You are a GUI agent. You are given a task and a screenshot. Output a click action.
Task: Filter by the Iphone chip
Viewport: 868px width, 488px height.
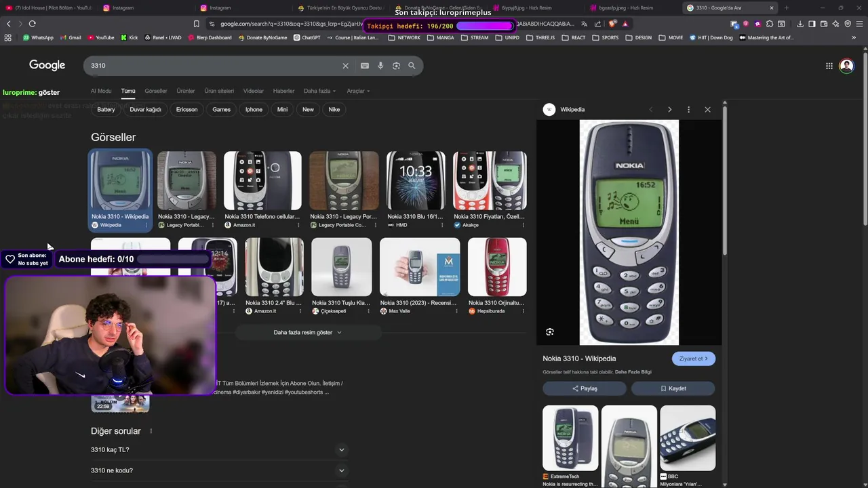(x=254, y=109)
